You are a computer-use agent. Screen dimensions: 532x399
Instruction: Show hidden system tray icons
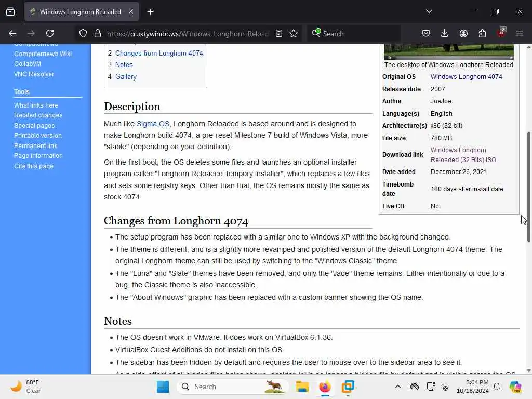pyautogui.click(x=398, y=387)
